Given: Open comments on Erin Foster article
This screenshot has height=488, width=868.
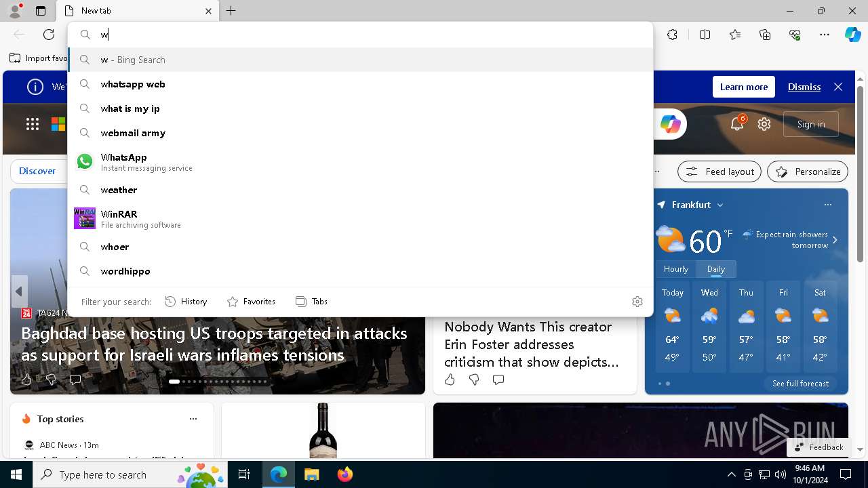Looking at the screenshot, I should click(498, 380).
